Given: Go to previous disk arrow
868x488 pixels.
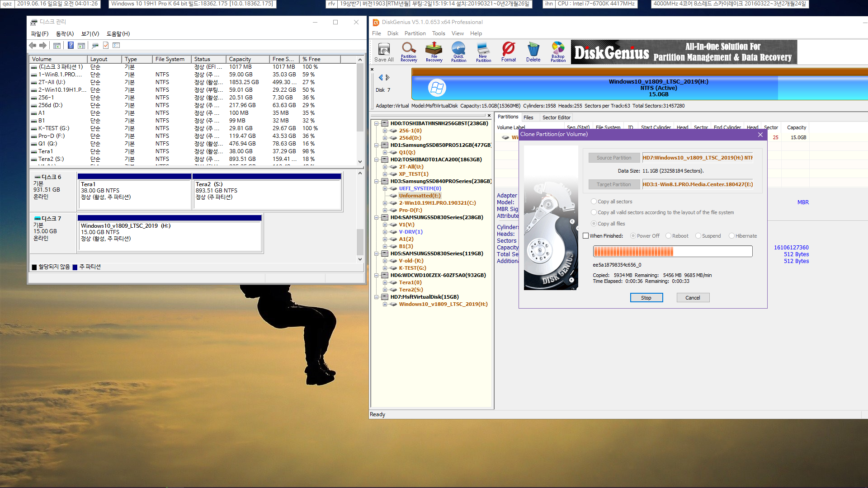Looking at the screenshot, I should coord(381,77).
